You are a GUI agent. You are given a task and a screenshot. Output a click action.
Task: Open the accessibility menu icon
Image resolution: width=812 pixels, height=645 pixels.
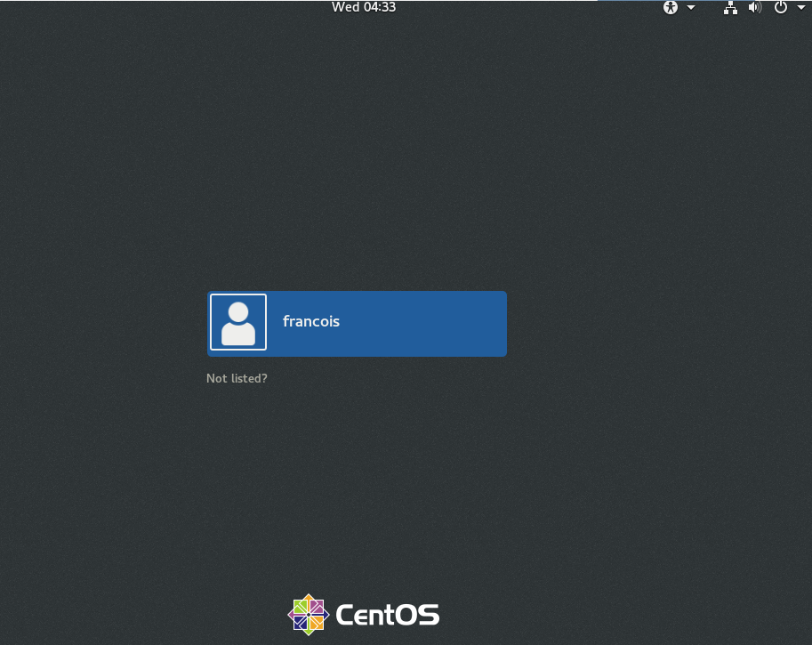coord(671,7)
